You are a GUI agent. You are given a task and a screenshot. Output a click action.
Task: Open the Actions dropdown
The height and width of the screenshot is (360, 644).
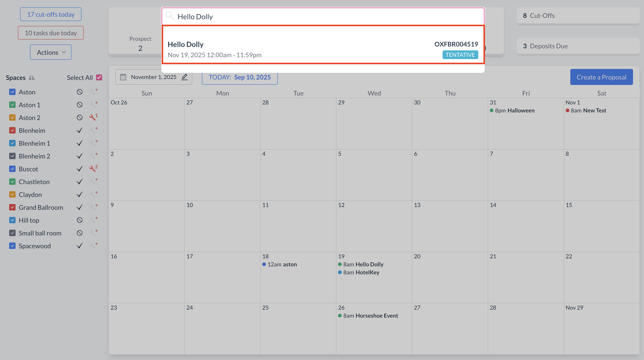[51, 52]
